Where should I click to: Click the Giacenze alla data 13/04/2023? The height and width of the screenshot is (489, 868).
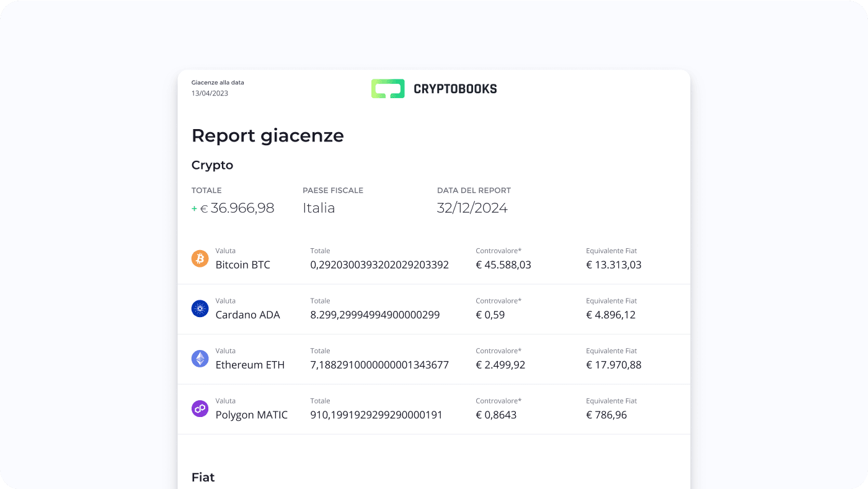click(x=210, y=93)
